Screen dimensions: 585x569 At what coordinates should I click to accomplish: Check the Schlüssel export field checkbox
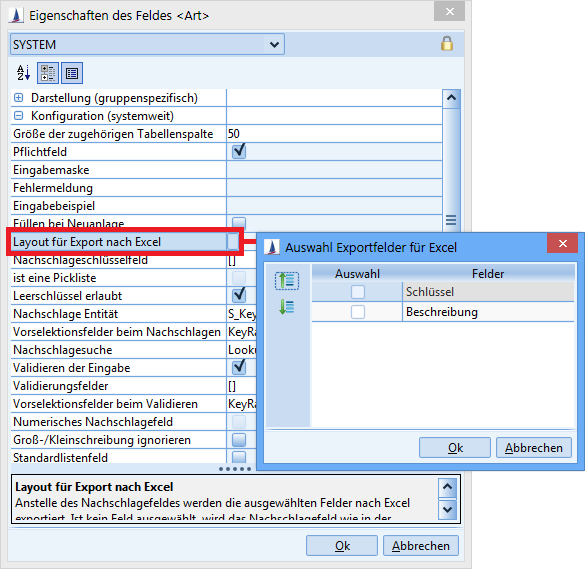pos(357,292)
